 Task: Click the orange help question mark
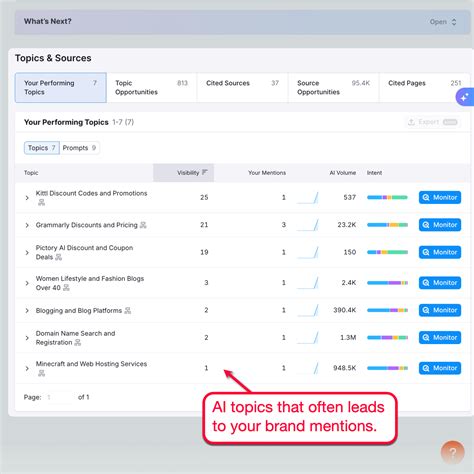coord(452,452)
